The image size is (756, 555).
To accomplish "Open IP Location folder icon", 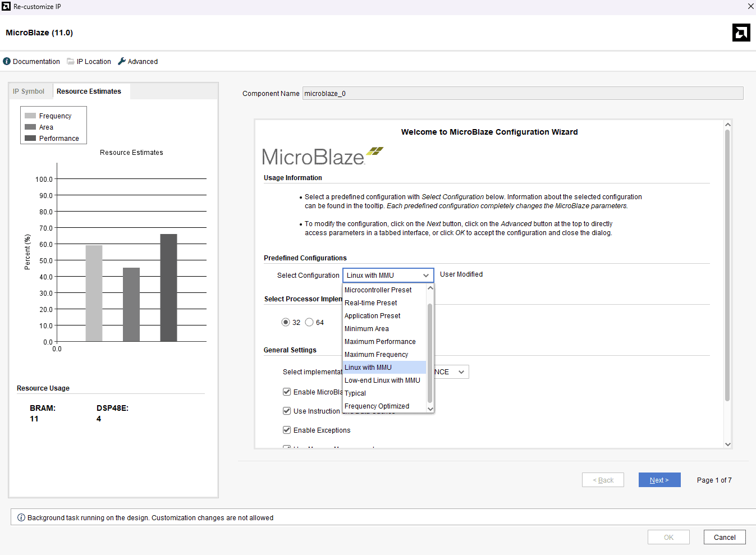I will point(71,61).
